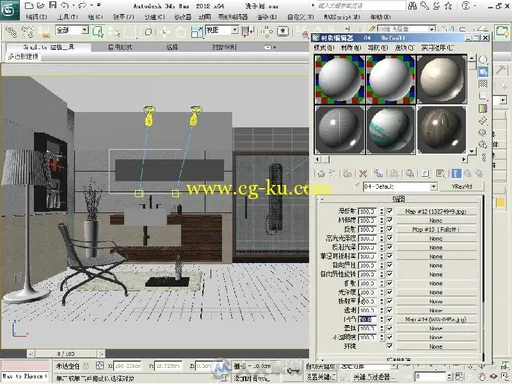Select the dark wood material sample slot
512x384 pixels.
click(x=442, y=130)
